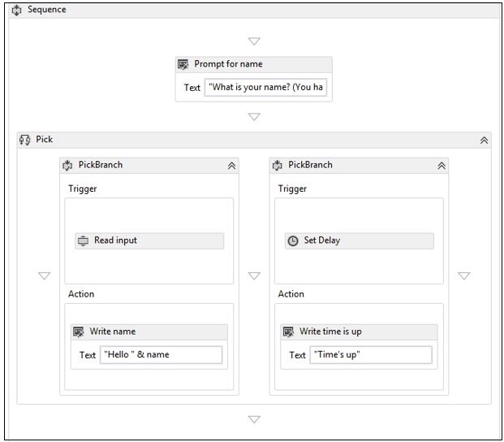504x442 pixels.
Task: Click drop arrow above Prompt for name
Action: [254, 41]
